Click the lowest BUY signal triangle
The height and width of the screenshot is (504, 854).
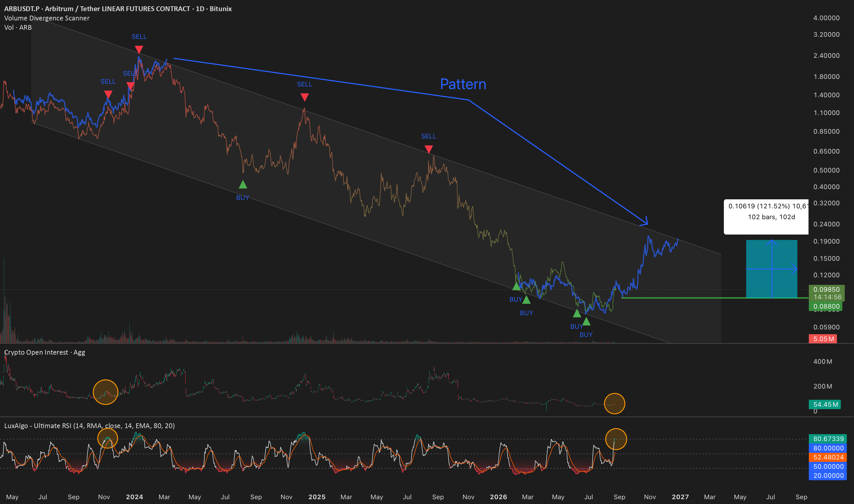[x=586, y=321]
